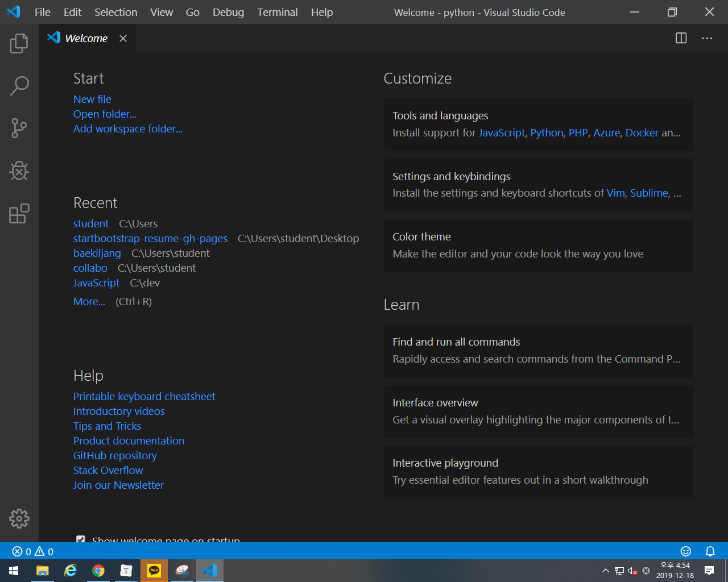Open the Explorer view in activity bar
This screenshot has width=728, height=582.
19,43
